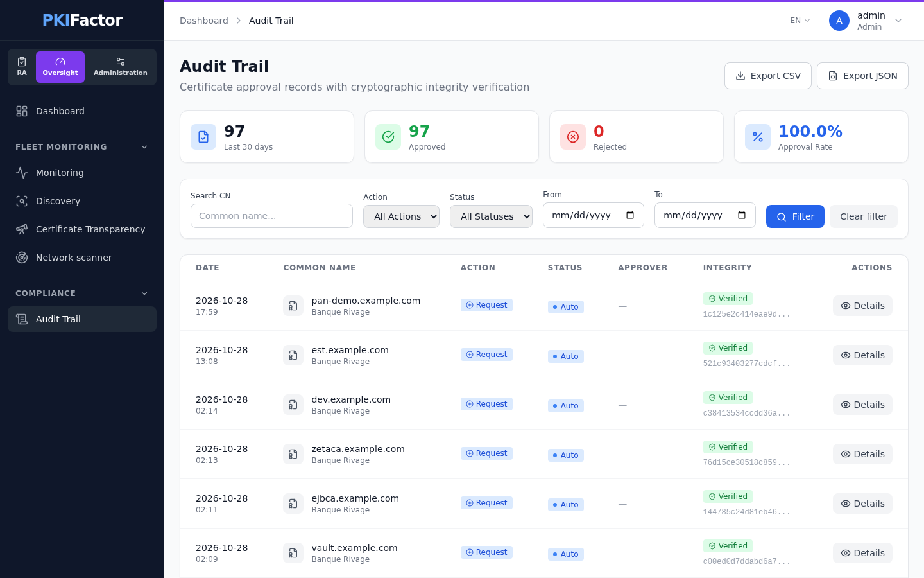The image size is (924, 578).
Task: View details for pan-demo.example.com
Action: [862, 306]
